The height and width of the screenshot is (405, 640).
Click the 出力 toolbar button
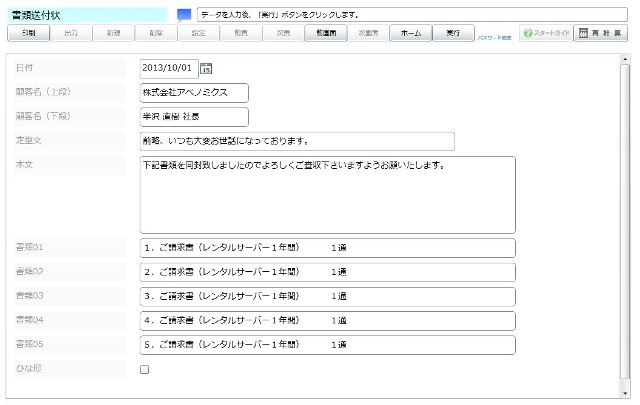71,33
